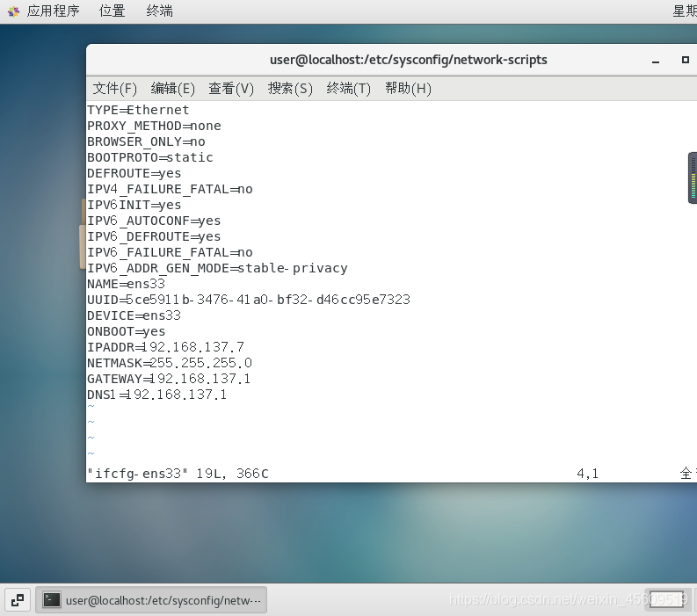Click the show desktop icon in bottom panel

point(18,600)
